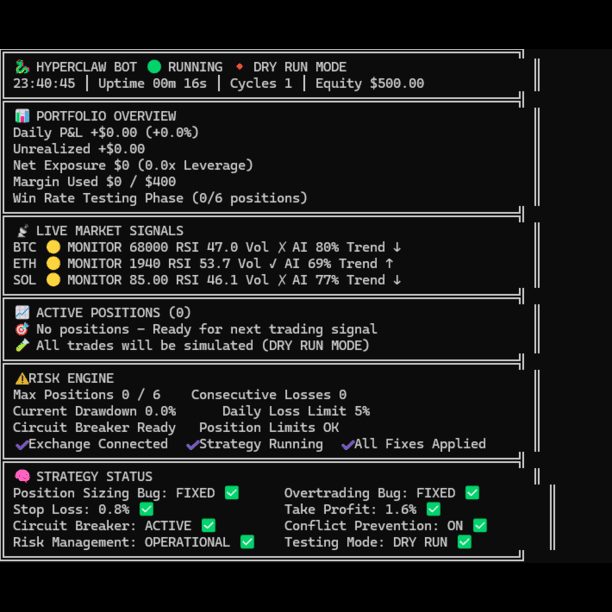Click the warning triangle by RISK ENGINE
612x612 pixels.
tap(22, 378)
